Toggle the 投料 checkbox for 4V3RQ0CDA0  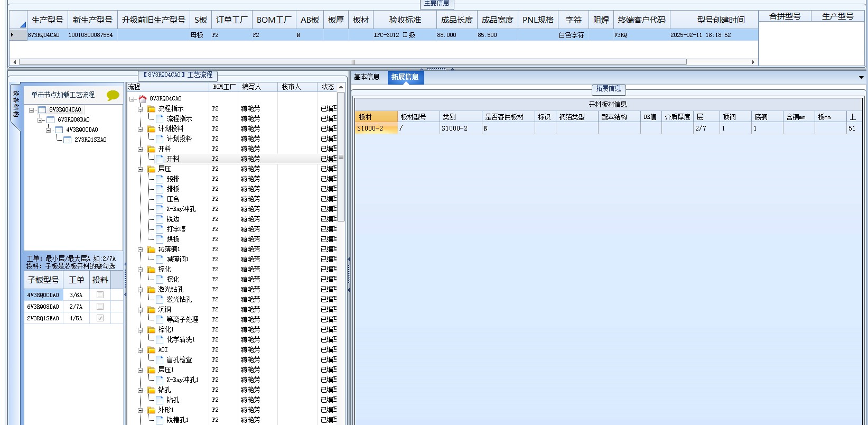pyautogui.click(x=100, y=295)
